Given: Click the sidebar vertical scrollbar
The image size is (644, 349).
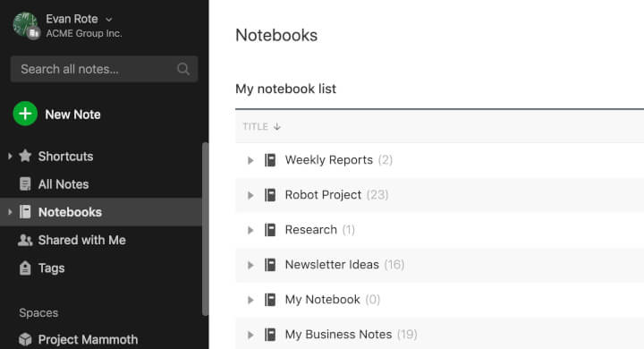Looking at the screenshot, I should click(206, 229).
